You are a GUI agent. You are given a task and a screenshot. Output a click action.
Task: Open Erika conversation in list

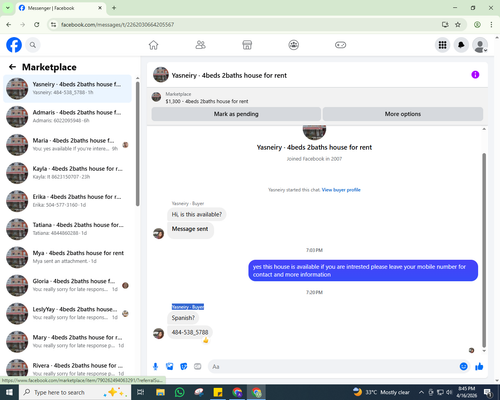pyautogui.click(x=67, y=201)
